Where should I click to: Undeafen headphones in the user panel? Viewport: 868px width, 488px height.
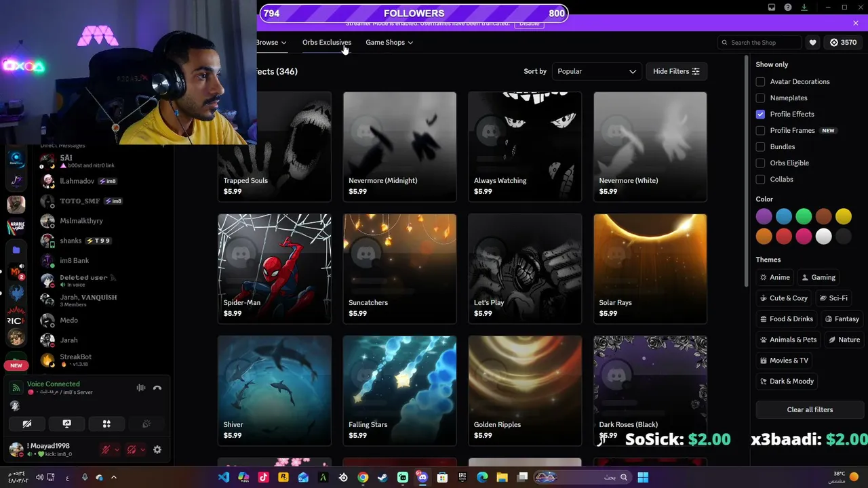pos(132,449)
